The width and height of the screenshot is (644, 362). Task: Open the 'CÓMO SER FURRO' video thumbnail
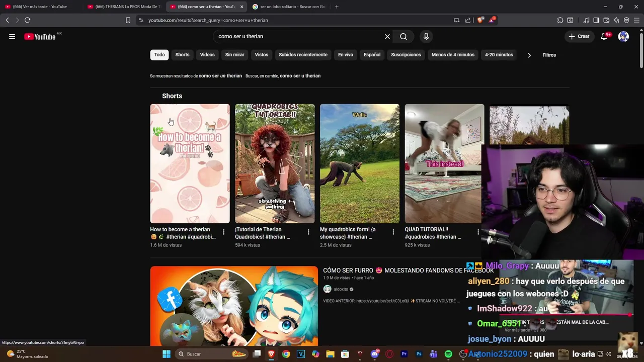point(234,306)
